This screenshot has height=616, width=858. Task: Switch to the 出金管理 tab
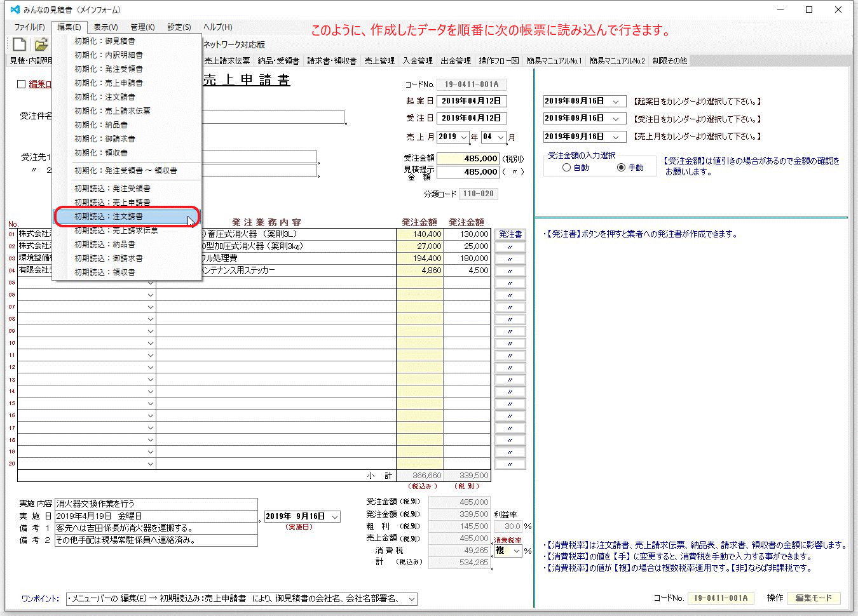pyautogui.click(x=456, y=61)
